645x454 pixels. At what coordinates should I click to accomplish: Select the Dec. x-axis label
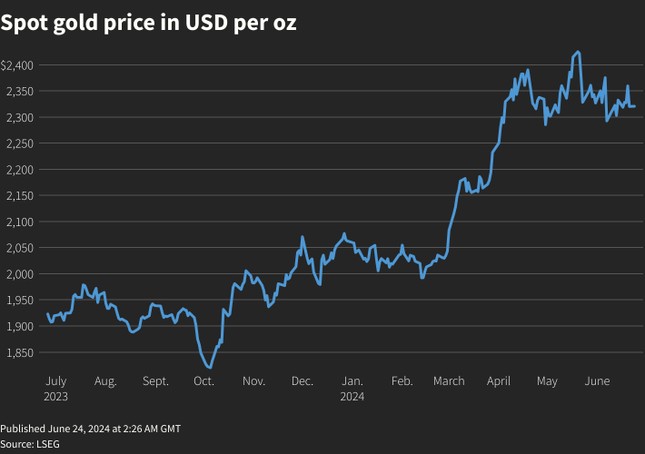coord(302,381)
